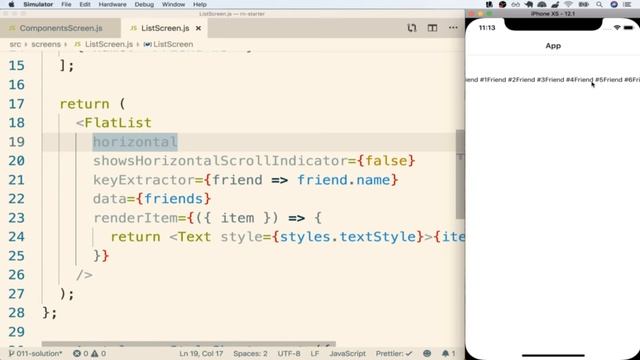The width and height of the screenshot is (640, 360).
Task: Open the Notification Center list icon
Action: point(627,4)
